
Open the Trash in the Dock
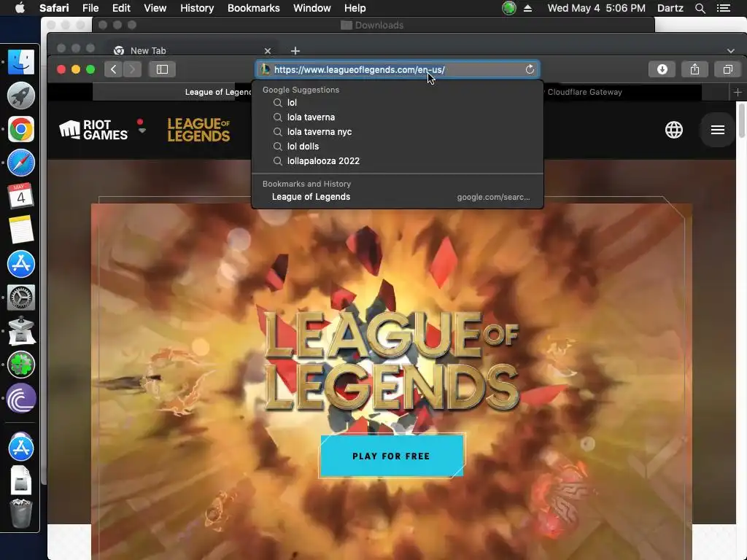click(21, 513)
